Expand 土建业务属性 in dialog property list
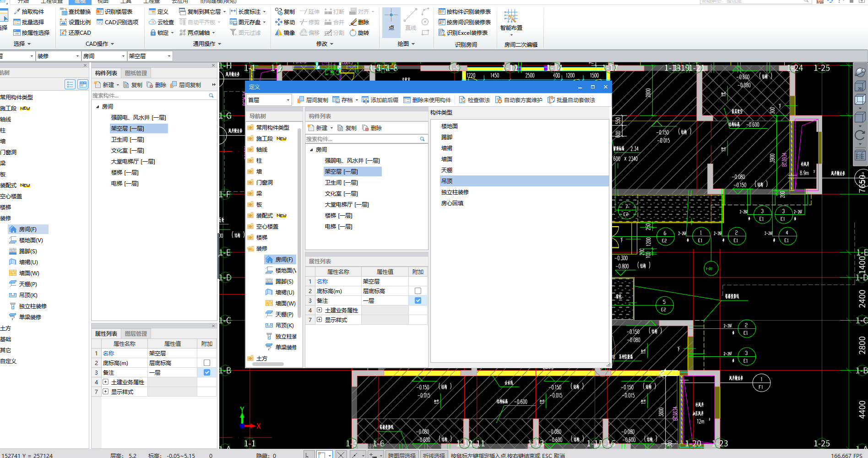868x458 pixels. pos(319,310)
